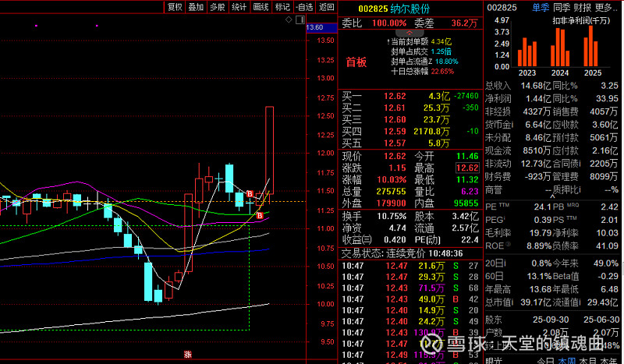624x364 pixels.
Task: Open the 标记 marker tool
Action: pyautogui.click(x=282, y=7)
